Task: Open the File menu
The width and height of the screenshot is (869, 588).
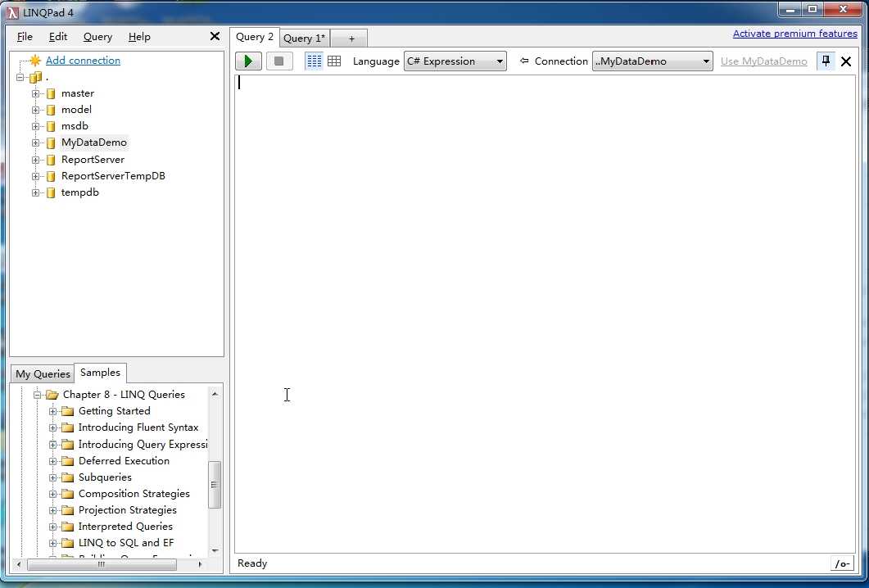Action: click(x=25, y=37)
